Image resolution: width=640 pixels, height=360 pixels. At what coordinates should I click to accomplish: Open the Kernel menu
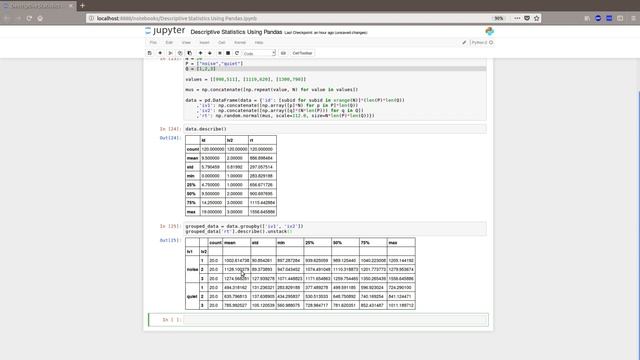(240, 42)
